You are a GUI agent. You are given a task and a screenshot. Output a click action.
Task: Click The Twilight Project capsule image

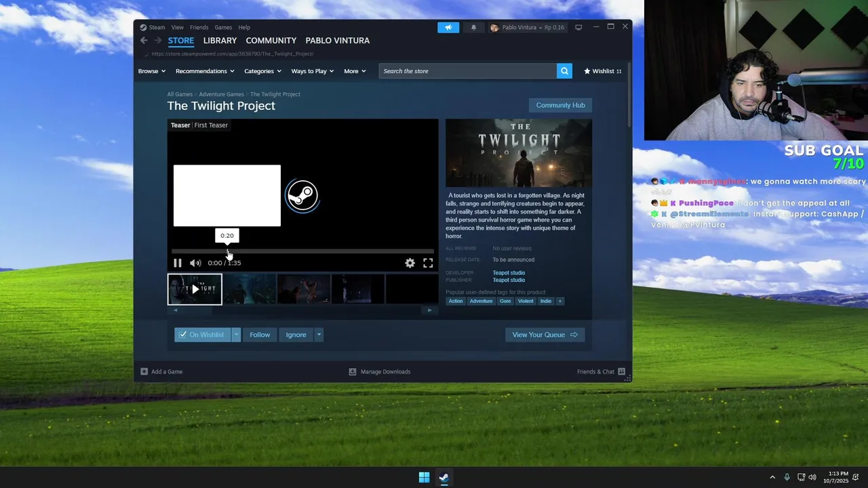click(519, 153)
